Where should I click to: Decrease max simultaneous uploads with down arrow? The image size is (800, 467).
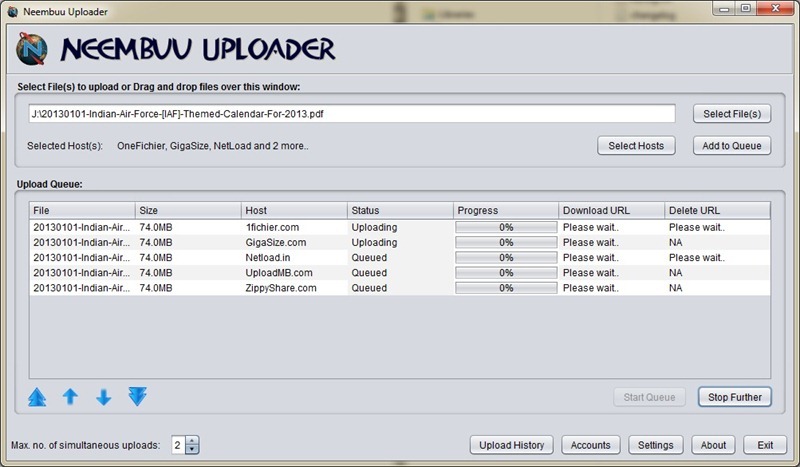pos(192,450)
